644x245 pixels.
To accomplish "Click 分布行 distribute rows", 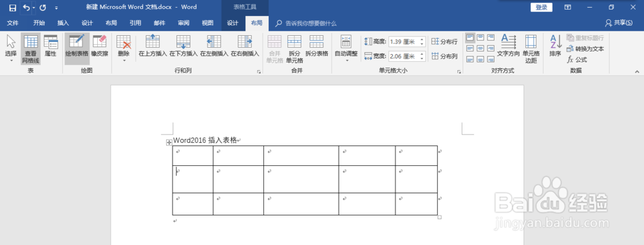I will coord(444,41).
